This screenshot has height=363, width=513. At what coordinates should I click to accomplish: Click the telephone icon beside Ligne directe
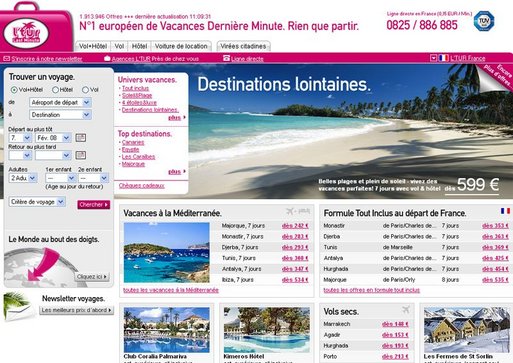(226, 58)
